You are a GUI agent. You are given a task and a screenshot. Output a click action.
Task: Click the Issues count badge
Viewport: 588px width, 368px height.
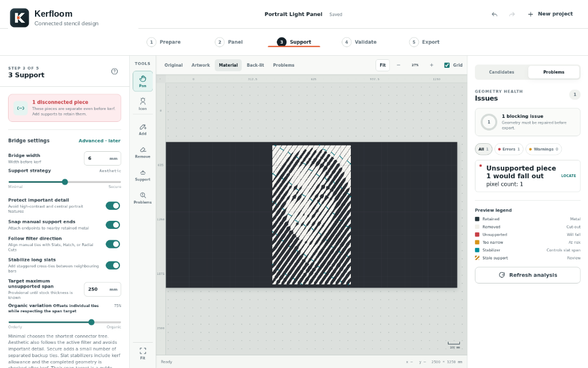(x=574, y=95)
